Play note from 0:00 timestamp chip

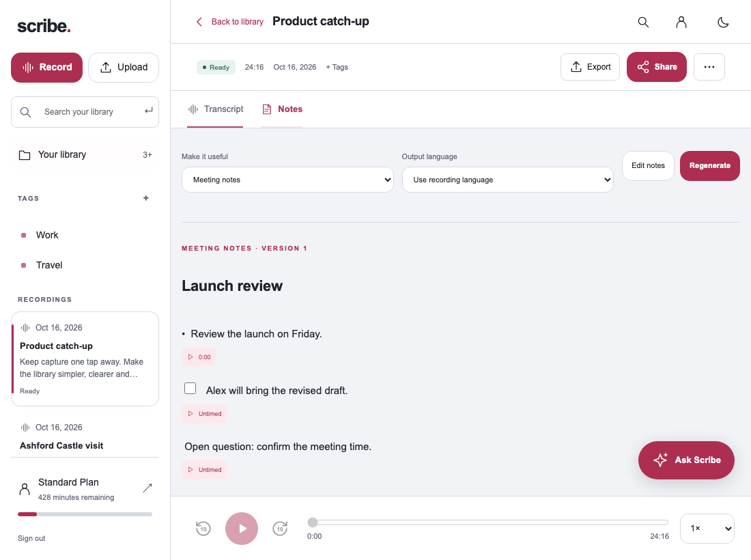pyautogui.click(x=199, y=357)
